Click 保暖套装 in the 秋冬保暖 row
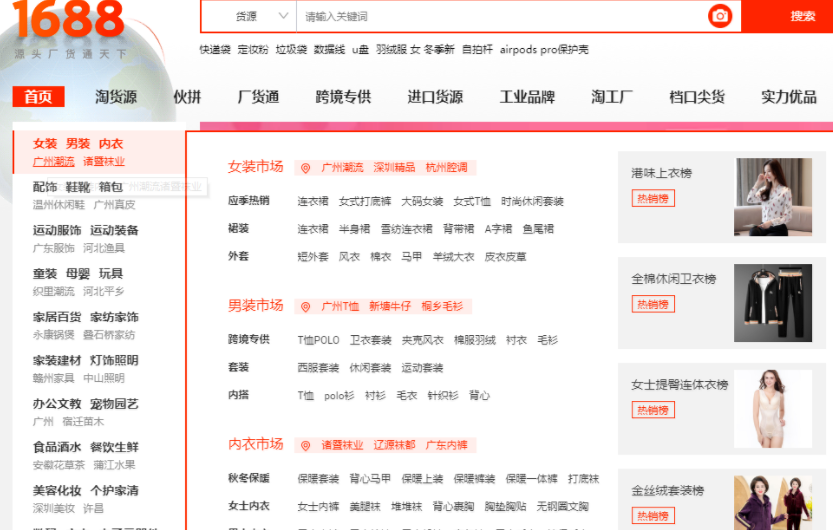 [x=318, y=479]
